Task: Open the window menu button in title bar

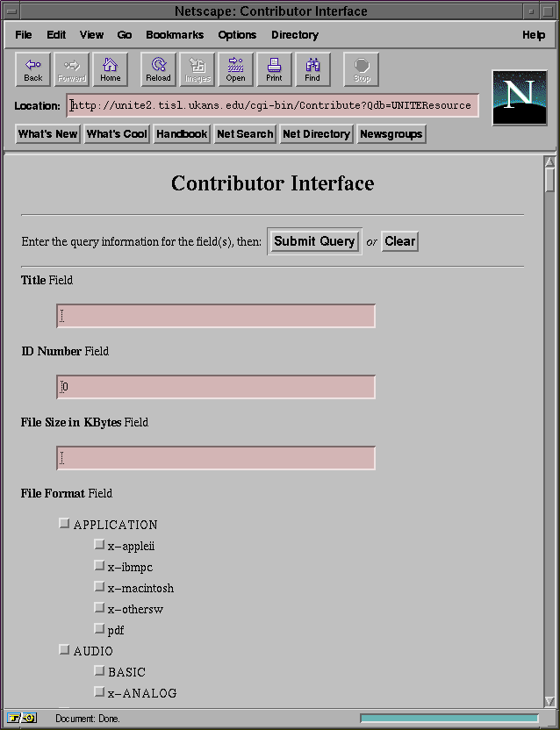Action: pos(11,11)
